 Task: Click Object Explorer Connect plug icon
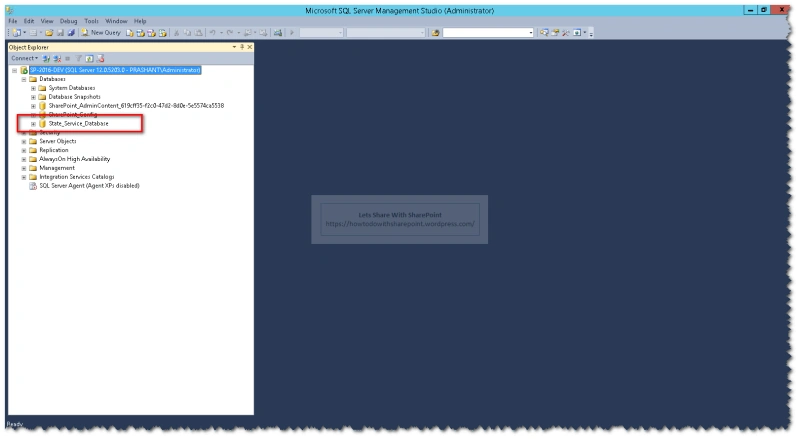[46, 59]
